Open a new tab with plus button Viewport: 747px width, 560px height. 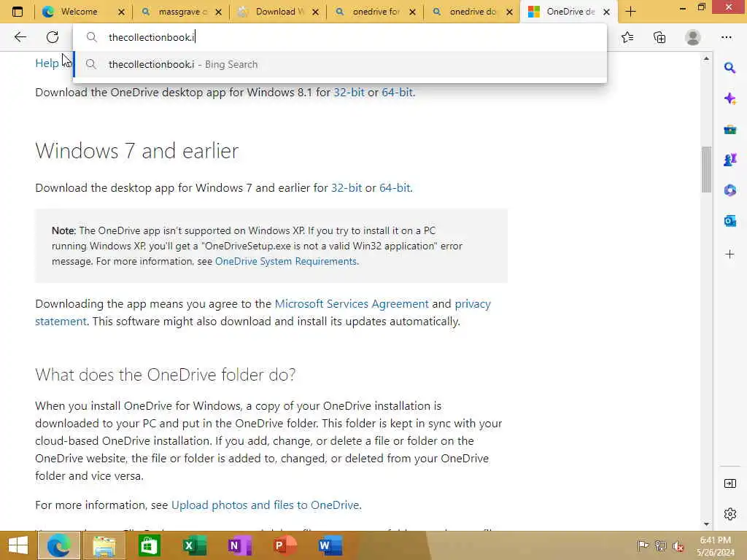pos(631,12)
